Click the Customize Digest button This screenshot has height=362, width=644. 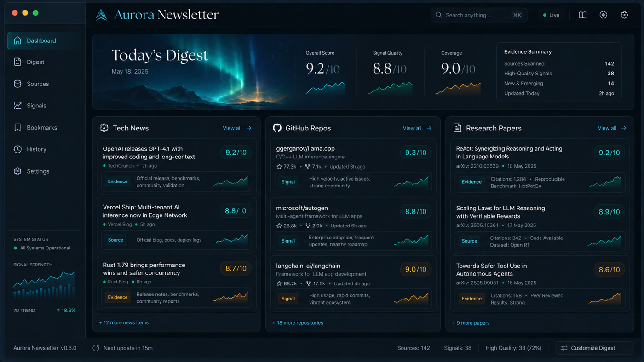(594, 348)
